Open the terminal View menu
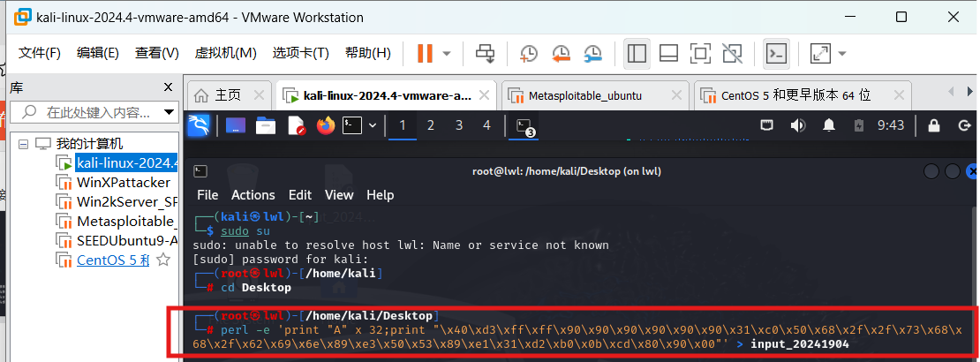The image size is (980, 362). pyautogui.click(x=339, y=195)
